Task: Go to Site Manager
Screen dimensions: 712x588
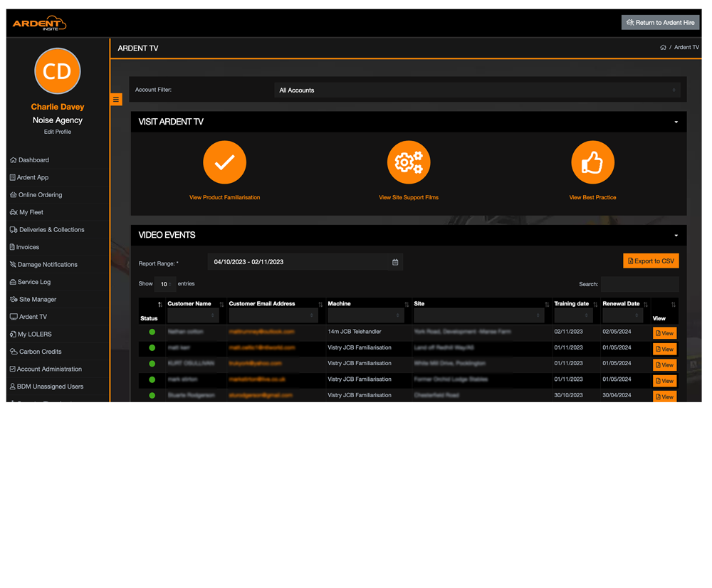Action: pos(33,299)
